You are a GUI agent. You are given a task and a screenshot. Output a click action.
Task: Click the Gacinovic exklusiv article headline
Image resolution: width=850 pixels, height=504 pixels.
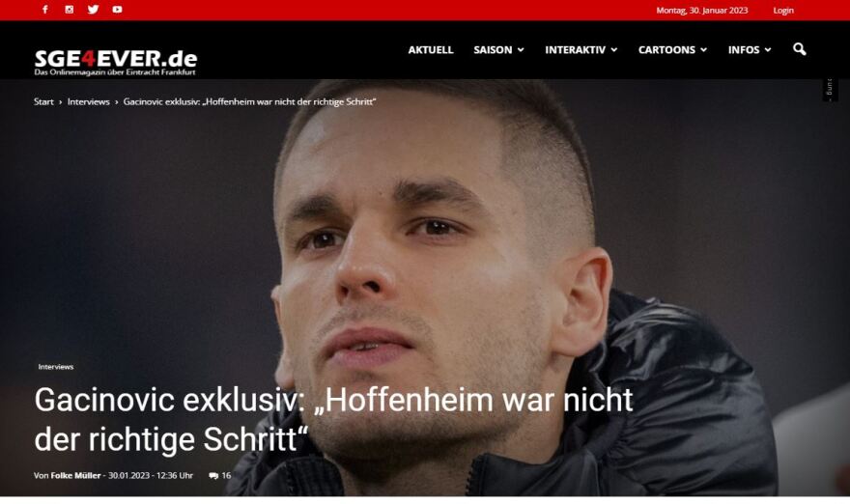[x=333, y=419]
